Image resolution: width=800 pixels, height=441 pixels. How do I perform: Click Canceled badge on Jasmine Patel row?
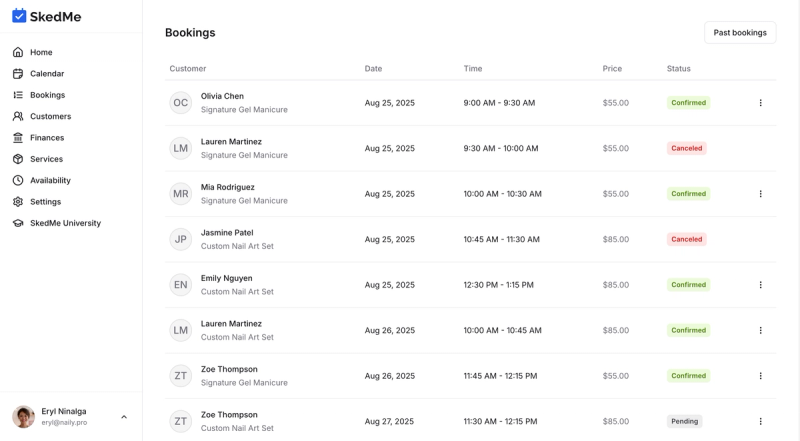point(687,239)
